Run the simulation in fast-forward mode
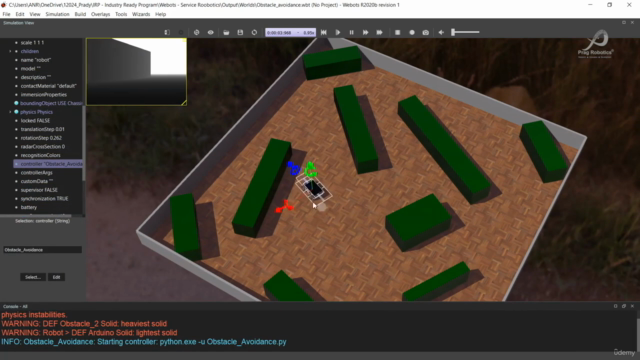640x360 pixels. (365, 32)
